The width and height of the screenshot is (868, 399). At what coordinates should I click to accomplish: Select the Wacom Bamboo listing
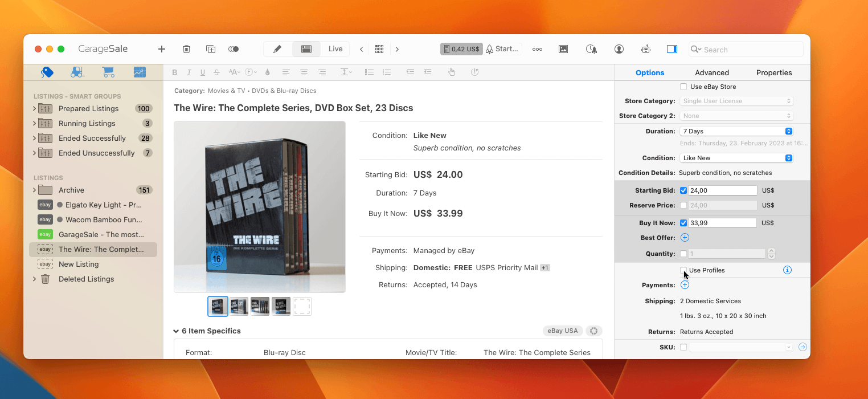[x=93, y=219]
